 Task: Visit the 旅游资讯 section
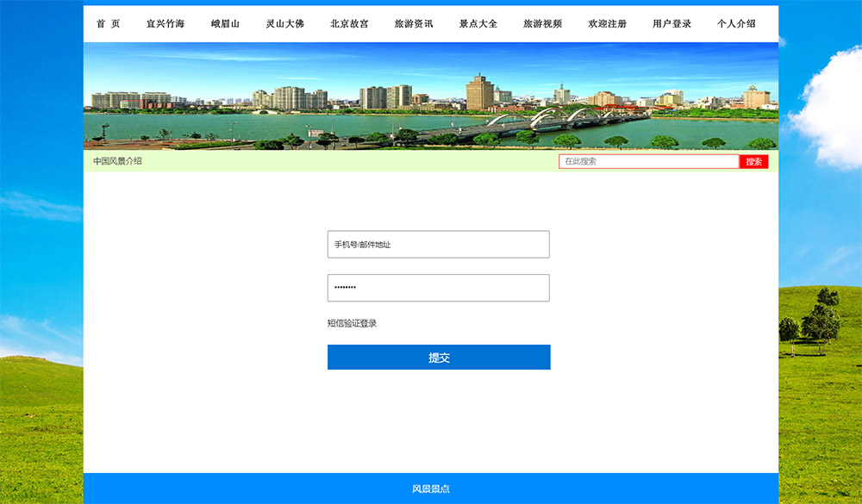coord(414,23)
